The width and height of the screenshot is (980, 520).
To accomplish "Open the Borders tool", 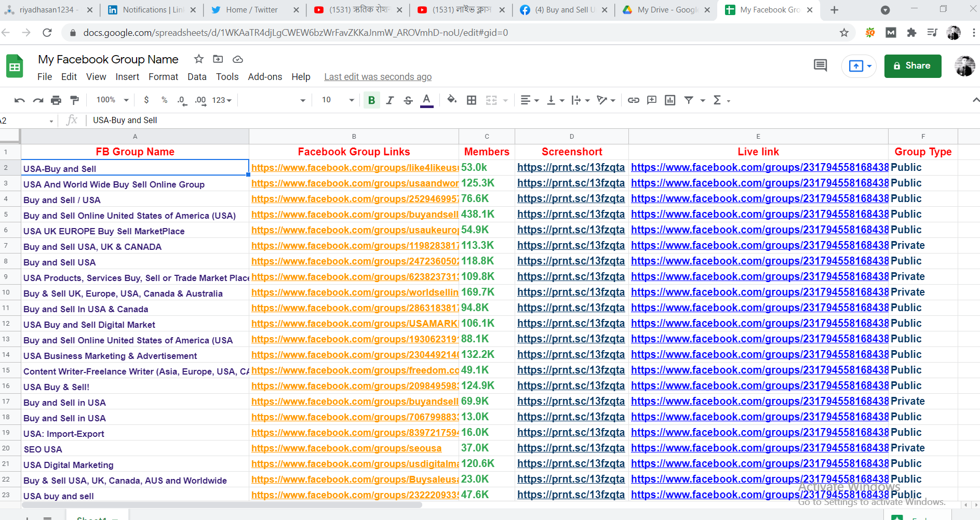I will [x=472, y=100].
